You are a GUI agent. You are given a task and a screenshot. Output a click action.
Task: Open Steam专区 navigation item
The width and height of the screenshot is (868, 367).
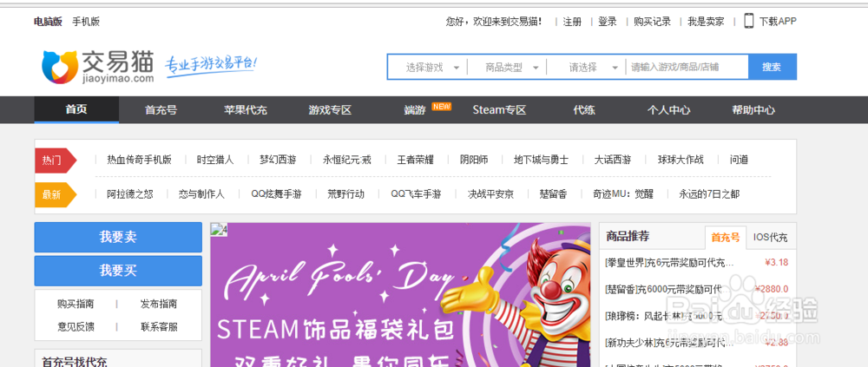[499, 109]
